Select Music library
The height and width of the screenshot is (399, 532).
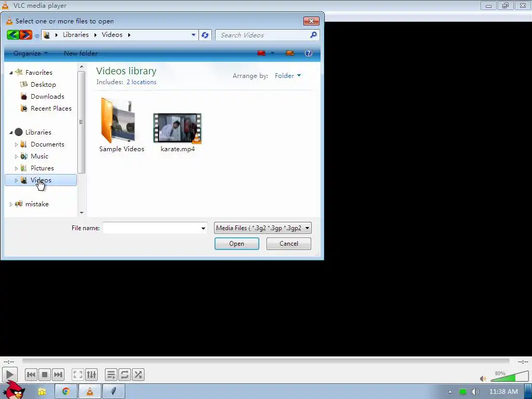(39, 156)
